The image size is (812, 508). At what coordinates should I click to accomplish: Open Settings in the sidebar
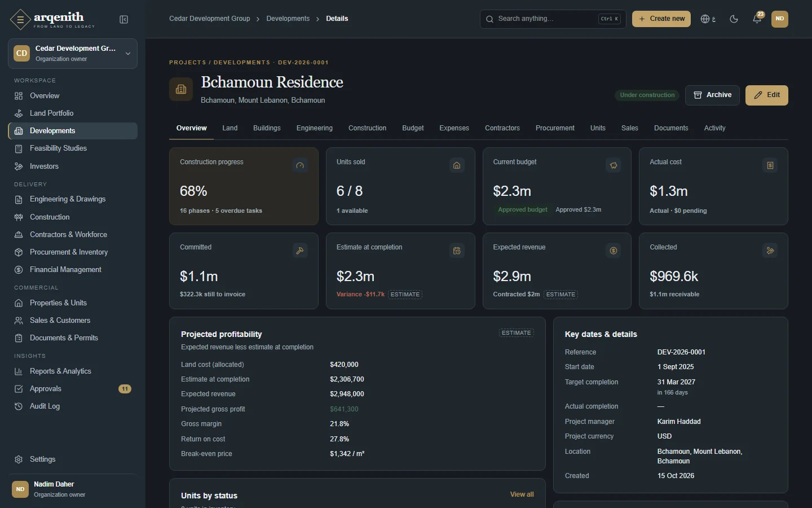[x=73, y=459]
